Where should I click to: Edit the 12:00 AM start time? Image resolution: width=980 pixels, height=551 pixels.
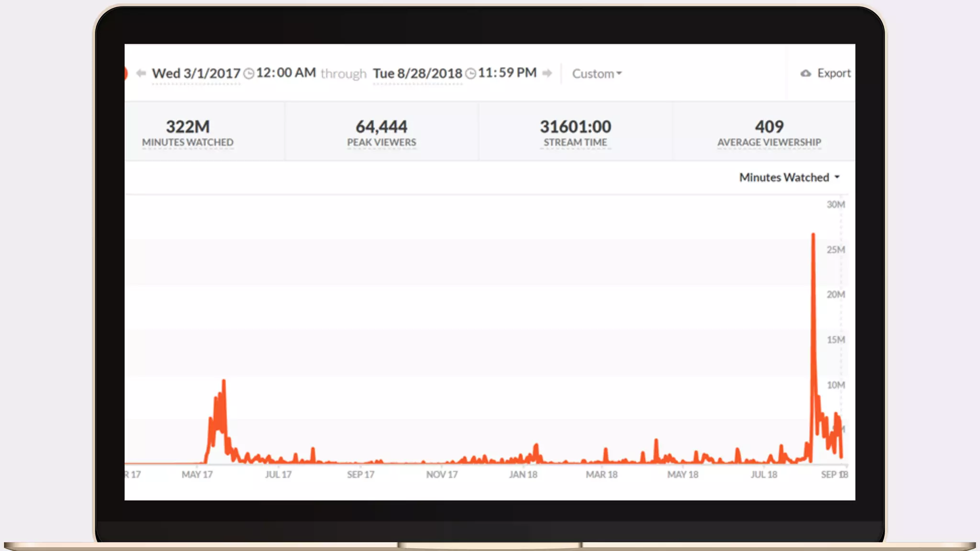click(x=286, y=73)
